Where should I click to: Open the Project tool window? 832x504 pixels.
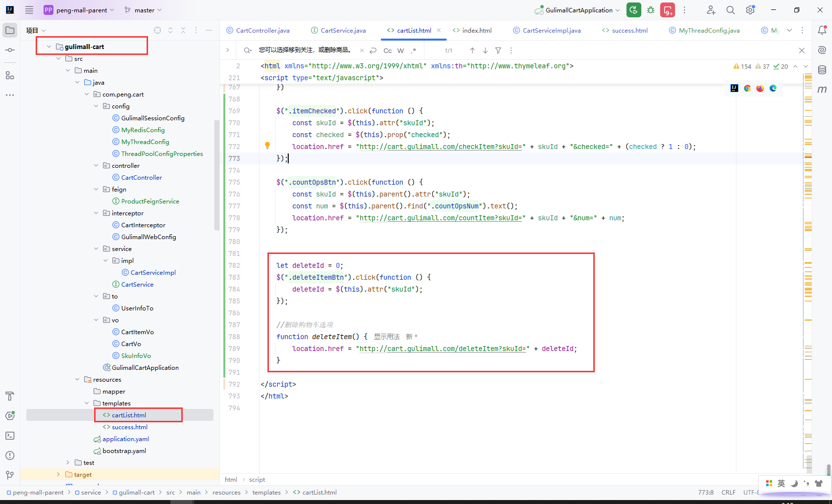(10, 30)
